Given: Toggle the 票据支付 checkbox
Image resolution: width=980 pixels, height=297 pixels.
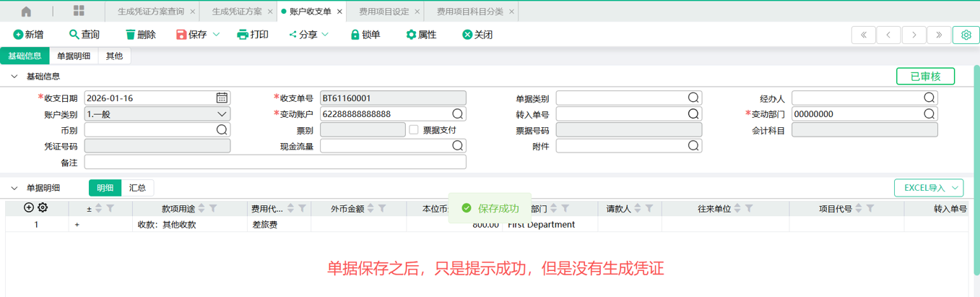Looking at the screenshot, I should pyautogui.click(x=414, y=130).
